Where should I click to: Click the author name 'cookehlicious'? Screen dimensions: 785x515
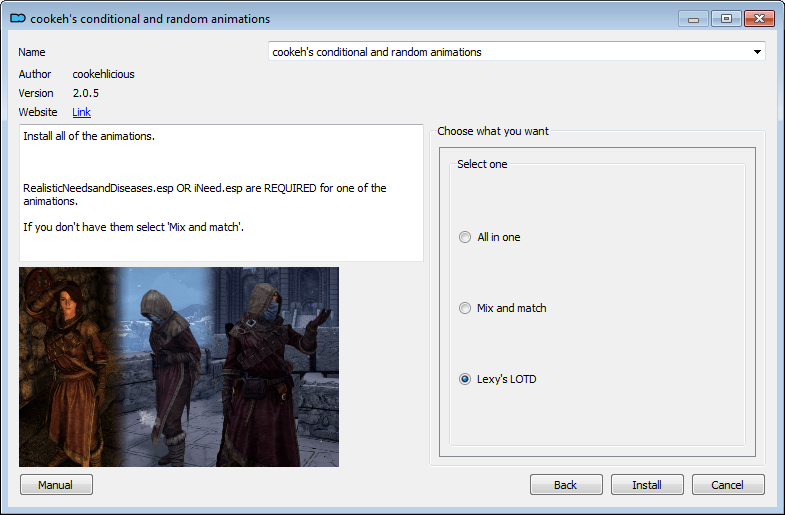tap(103, 74)
